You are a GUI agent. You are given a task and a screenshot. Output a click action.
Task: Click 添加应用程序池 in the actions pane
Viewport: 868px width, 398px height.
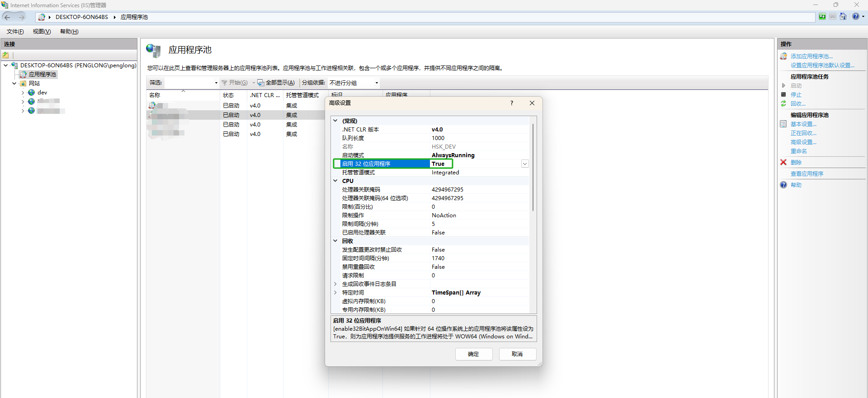pyautogui.click(x=811, y=56)
